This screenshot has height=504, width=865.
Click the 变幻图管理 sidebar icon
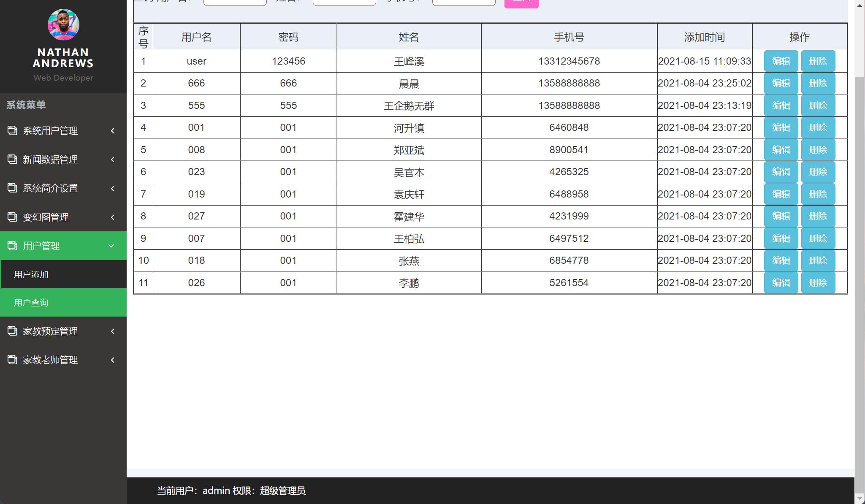12,217
